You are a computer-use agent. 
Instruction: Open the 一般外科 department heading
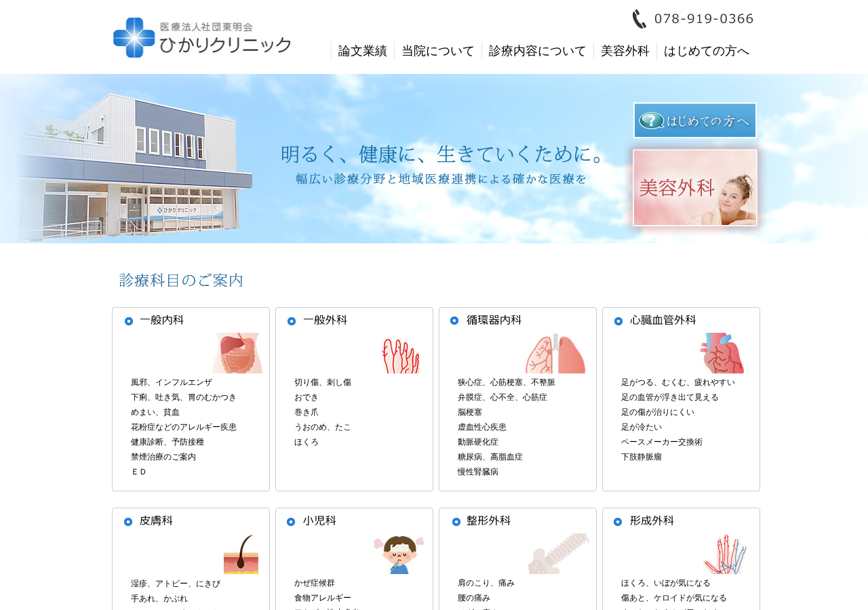tap(325, 321)
